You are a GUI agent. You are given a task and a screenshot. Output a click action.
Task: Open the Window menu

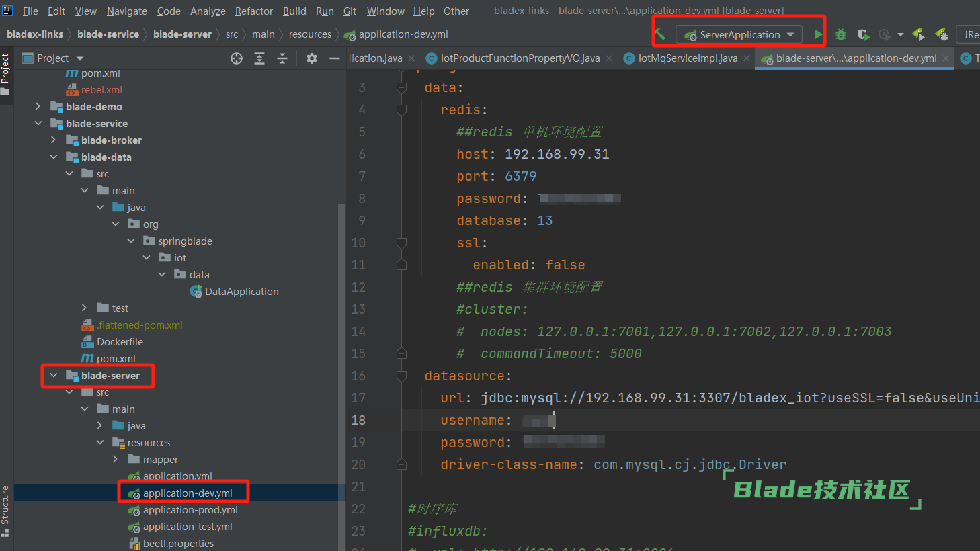tap(386, 11)
